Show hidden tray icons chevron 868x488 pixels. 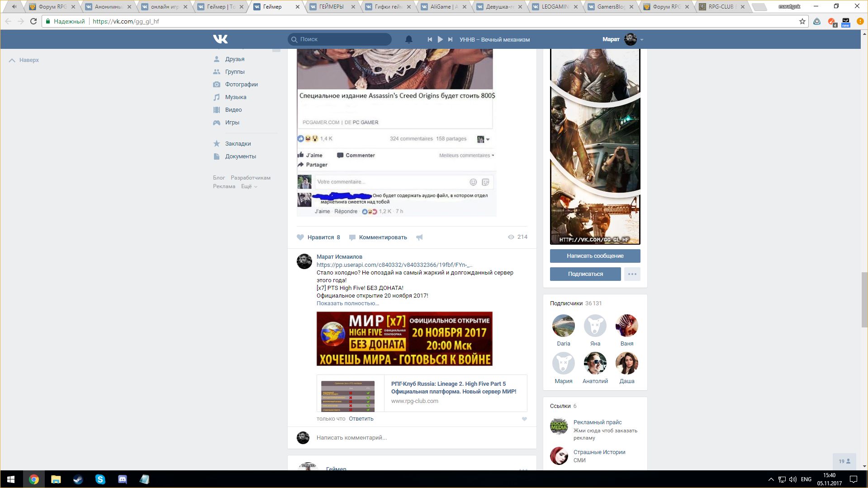pos(771,479)
